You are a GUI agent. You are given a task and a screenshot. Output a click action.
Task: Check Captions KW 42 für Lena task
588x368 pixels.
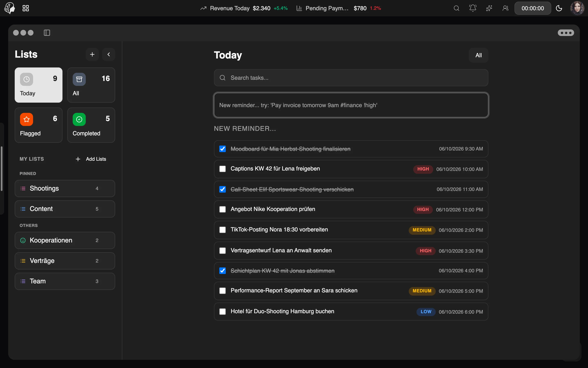pyautogui.click(x=222, y=169)
